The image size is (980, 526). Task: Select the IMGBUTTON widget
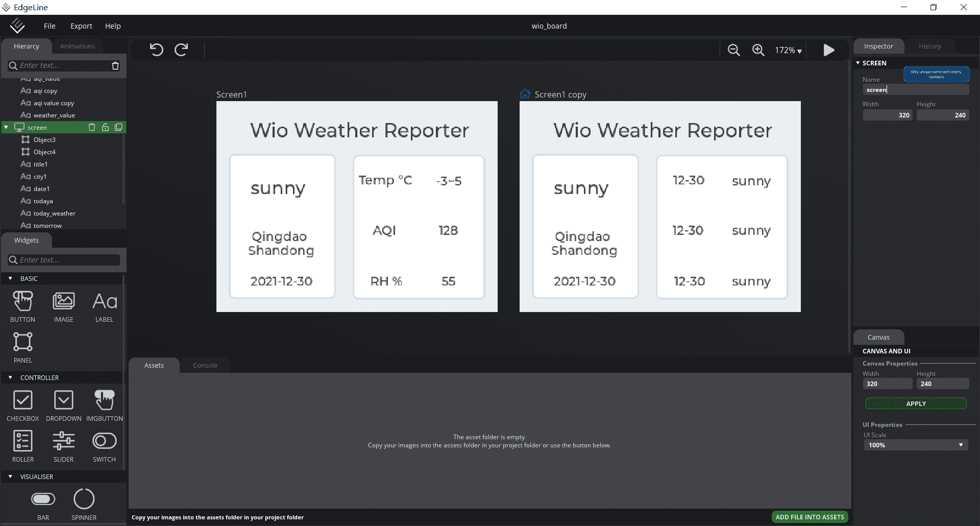click(x=105, y=405)
